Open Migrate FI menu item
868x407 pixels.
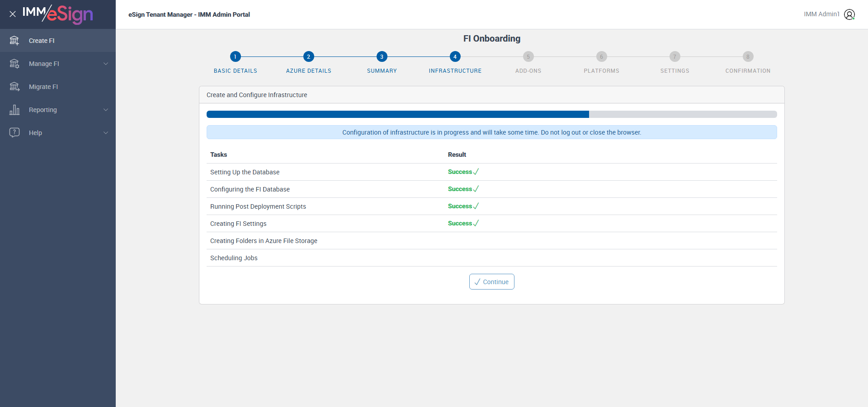58,87
